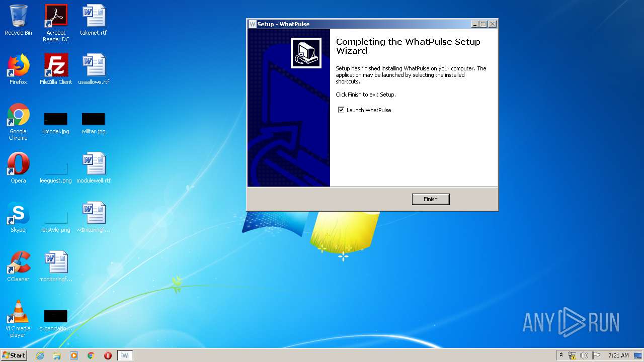Select the usaallows.rtf file
Viewport: 644px width, 362px height.
[x=94, y=69]
